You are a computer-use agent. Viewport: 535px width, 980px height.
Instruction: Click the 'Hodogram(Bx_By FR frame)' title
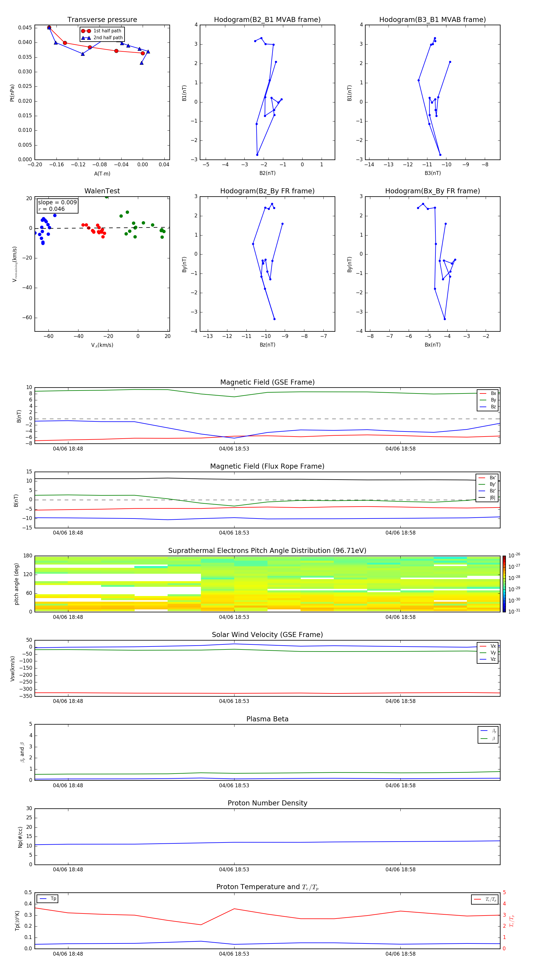(x=432, y=191)
